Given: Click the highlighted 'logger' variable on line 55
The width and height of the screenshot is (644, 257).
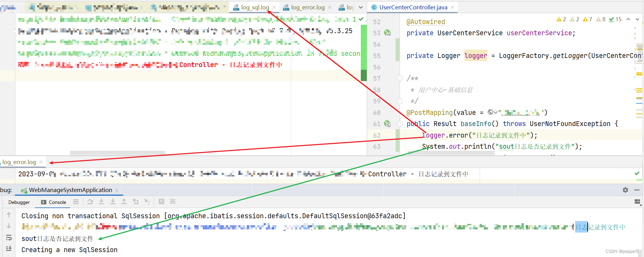Looking at the screenshot, I should [475, 56].
